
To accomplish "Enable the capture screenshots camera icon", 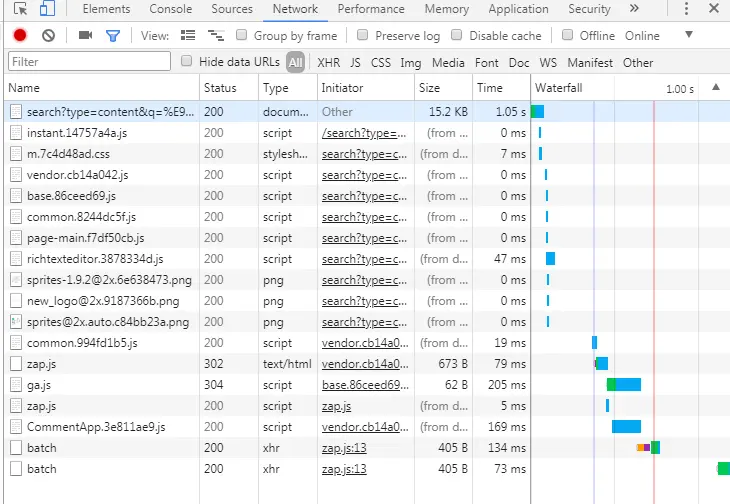I will (86, 35).
